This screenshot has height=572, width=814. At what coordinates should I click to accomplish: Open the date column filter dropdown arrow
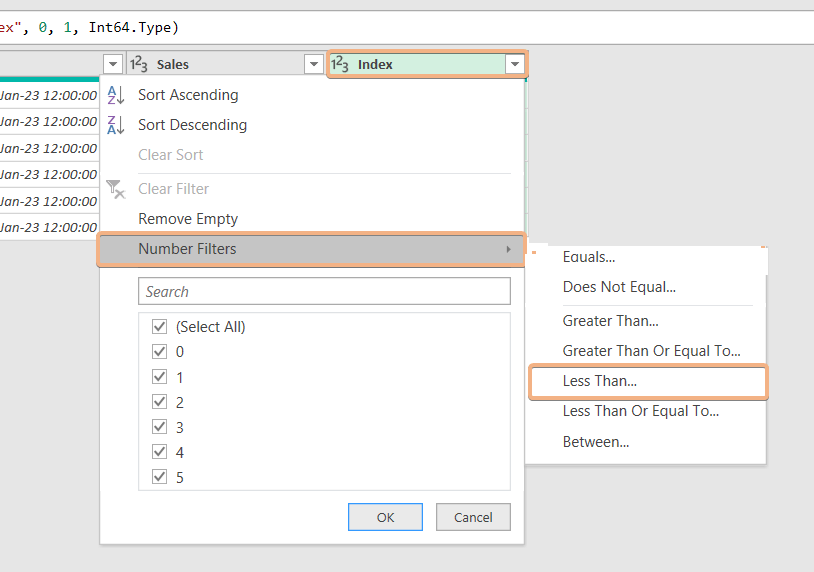point(113,64)
